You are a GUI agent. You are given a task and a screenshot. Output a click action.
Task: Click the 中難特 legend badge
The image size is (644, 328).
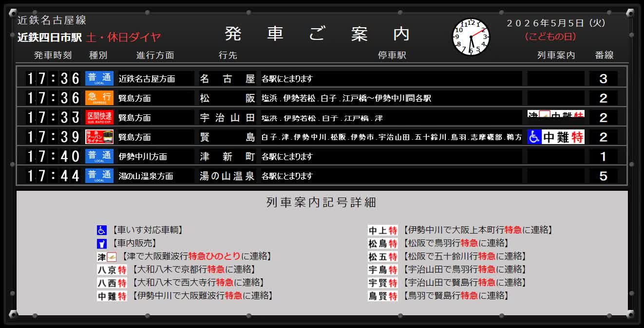112,296
